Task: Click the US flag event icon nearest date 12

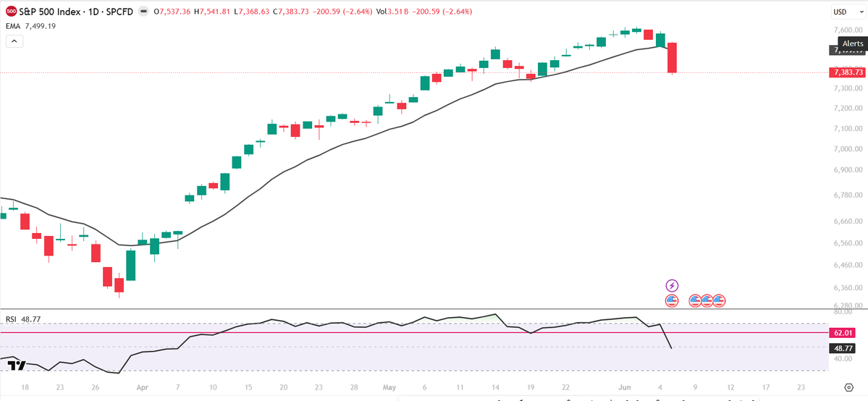Action: click(x=719, y=301)
